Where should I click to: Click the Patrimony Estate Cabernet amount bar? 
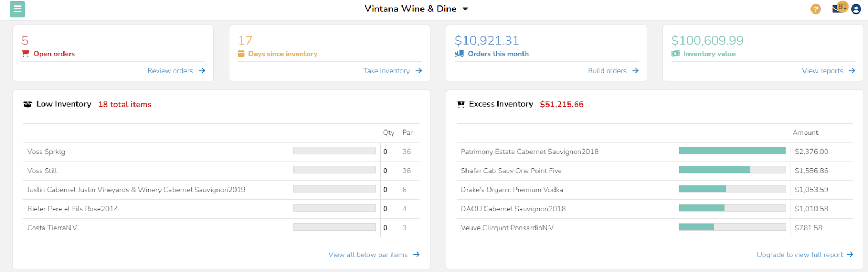[732, 151]
